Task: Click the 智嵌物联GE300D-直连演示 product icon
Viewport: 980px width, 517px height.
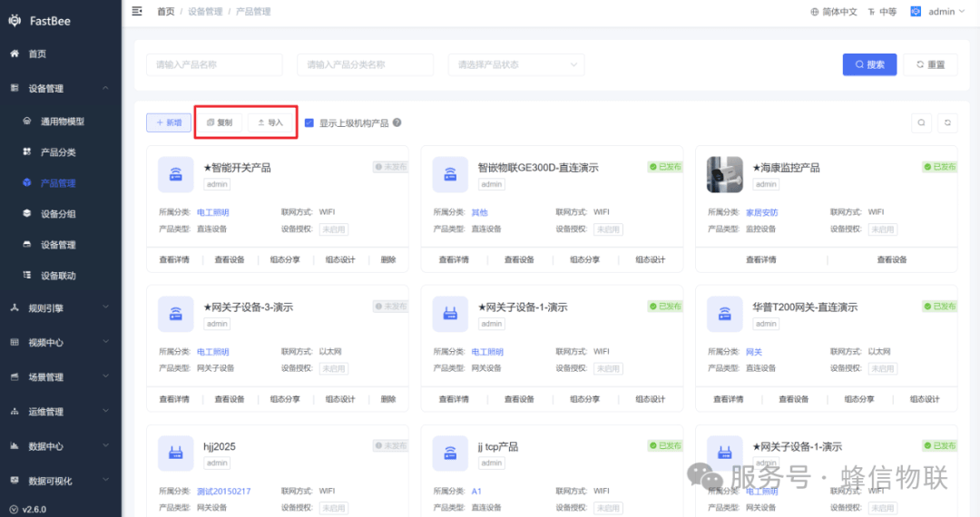Action: tap(450, 174)
